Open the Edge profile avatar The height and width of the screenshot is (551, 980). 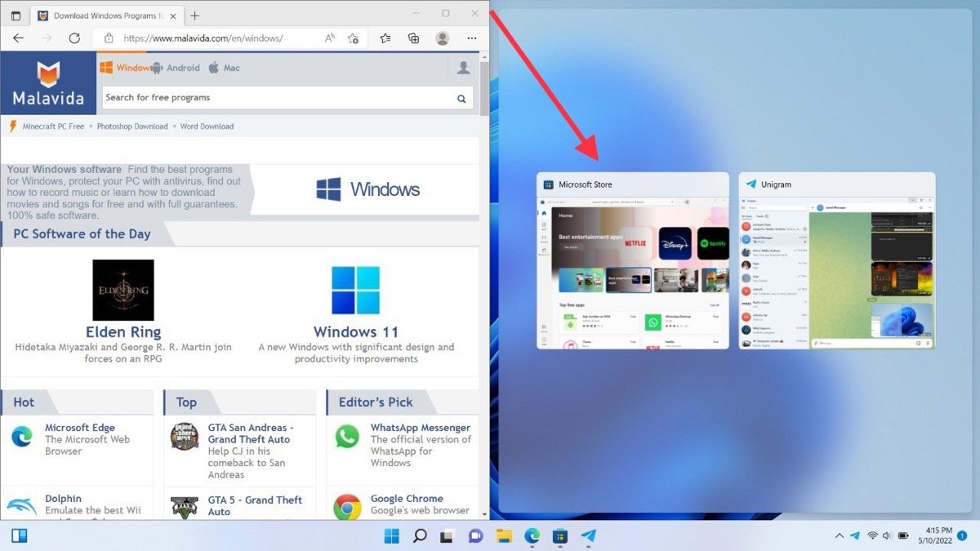tap(442, 38)
